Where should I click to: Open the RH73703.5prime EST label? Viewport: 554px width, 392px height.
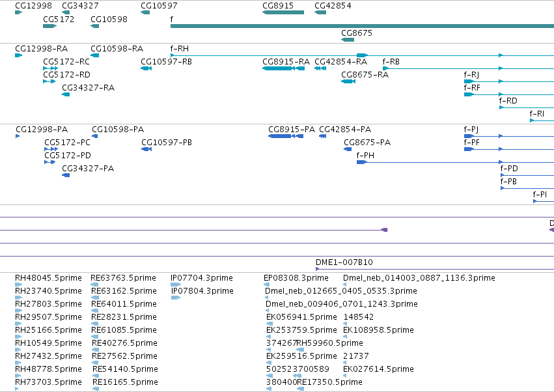48,382
